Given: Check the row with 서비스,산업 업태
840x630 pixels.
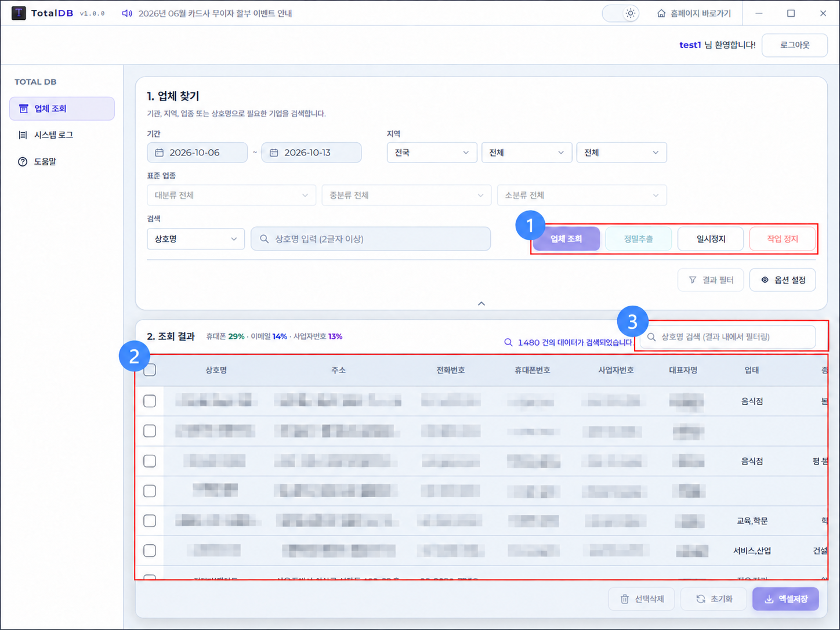Looking at the screenshot, I should point(150,551).
